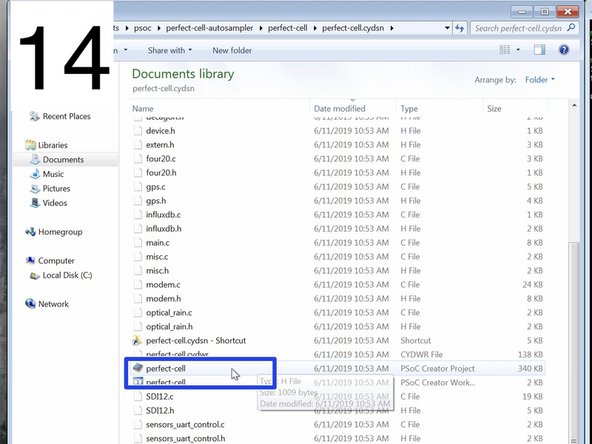Viewport: 592px width, 444px height.
Task: Select the SDI12.h file name
Action: point(160,410)
